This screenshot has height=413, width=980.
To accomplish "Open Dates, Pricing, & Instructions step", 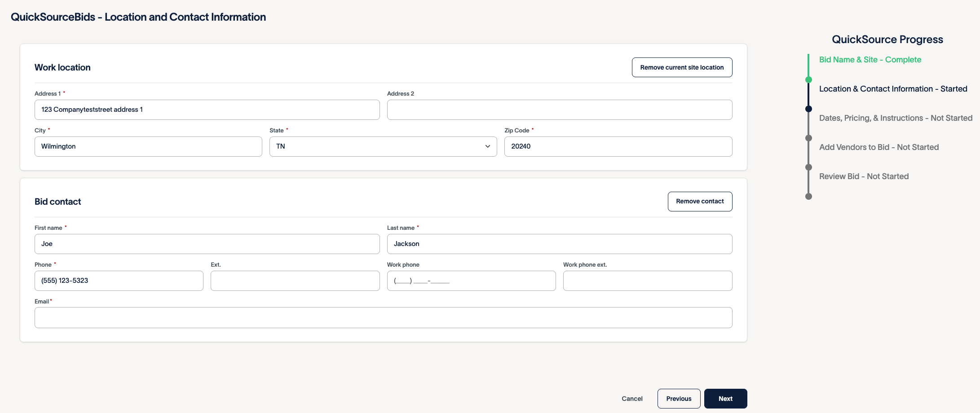I will [896, 118].
